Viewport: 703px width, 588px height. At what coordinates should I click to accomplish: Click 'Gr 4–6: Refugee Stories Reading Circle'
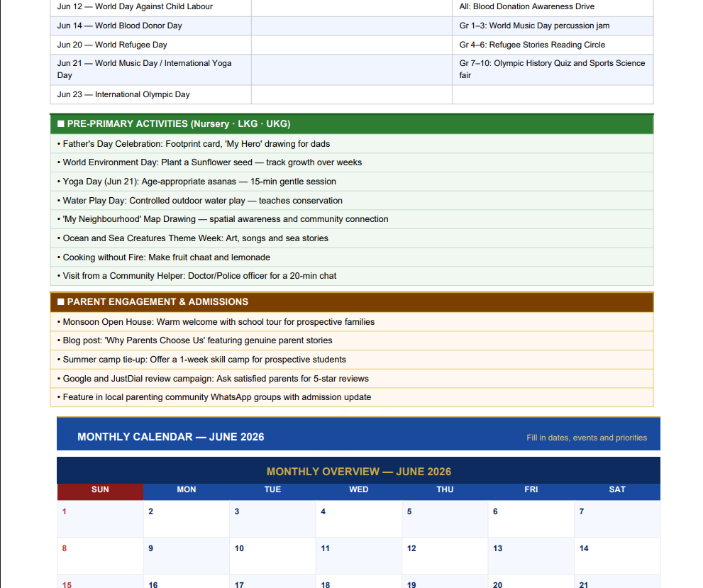pos(553,45)
